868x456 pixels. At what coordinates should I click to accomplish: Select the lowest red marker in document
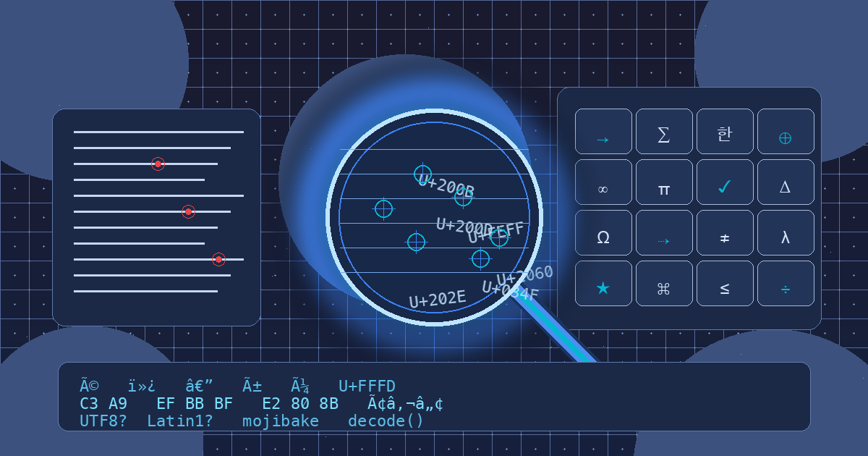pyautogui.click(x=218, y=259)
